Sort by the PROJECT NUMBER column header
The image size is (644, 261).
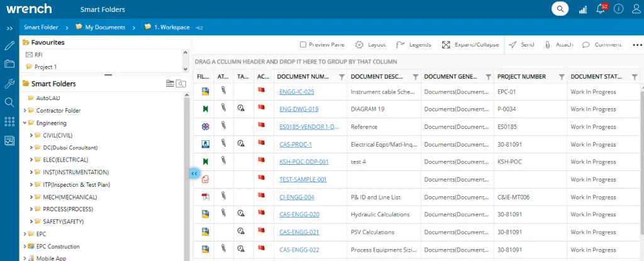(x=521, y=77)
